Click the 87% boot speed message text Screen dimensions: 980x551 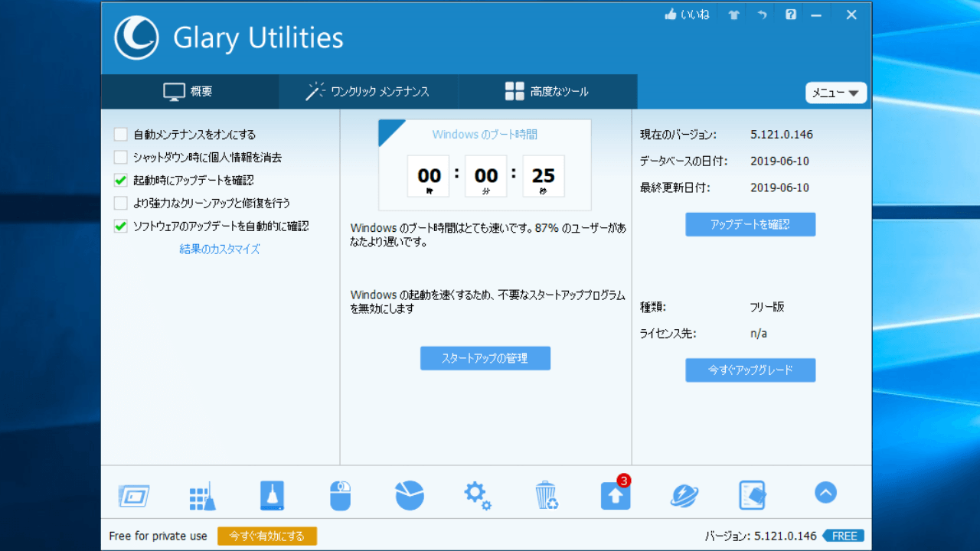click(488, 235)
